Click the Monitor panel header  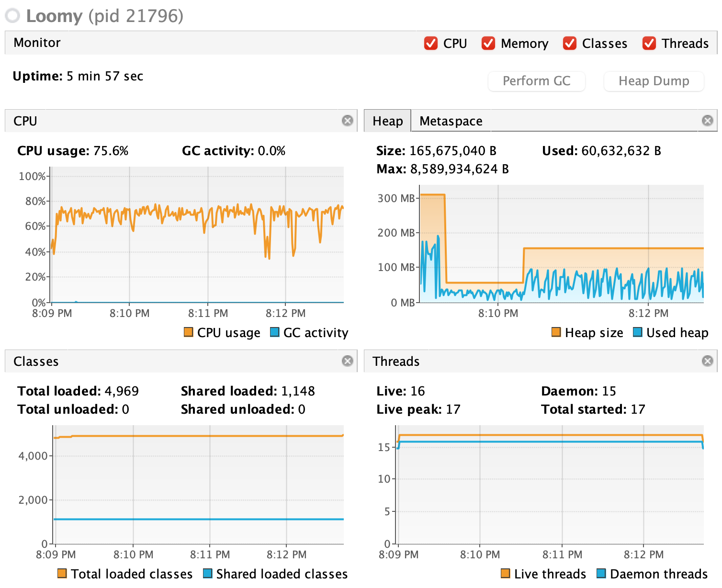pyautogui.click(x=37, y=43)
